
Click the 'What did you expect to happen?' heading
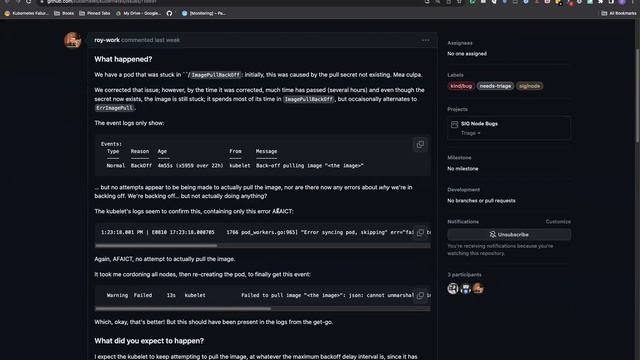pos(149,341)
